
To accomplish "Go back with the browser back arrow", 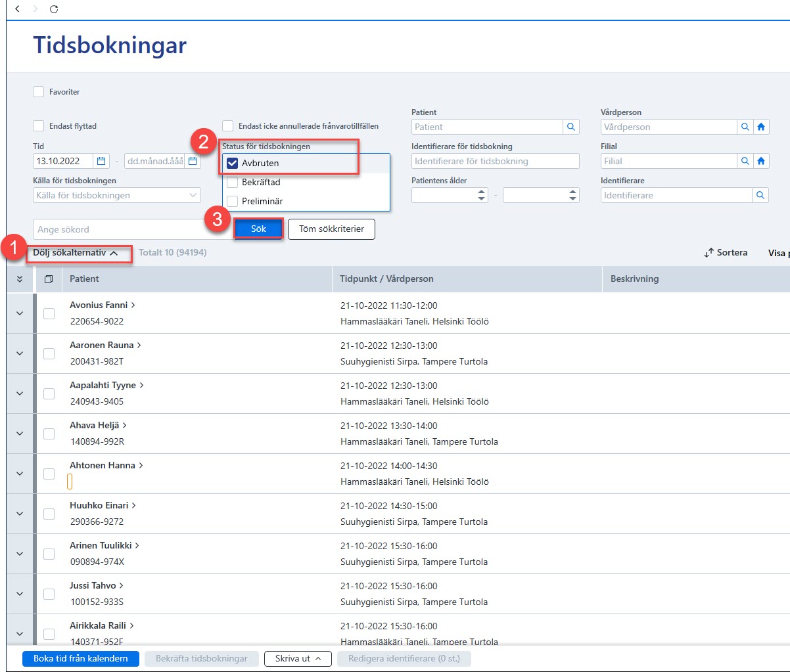I will (x=17, y=9).
